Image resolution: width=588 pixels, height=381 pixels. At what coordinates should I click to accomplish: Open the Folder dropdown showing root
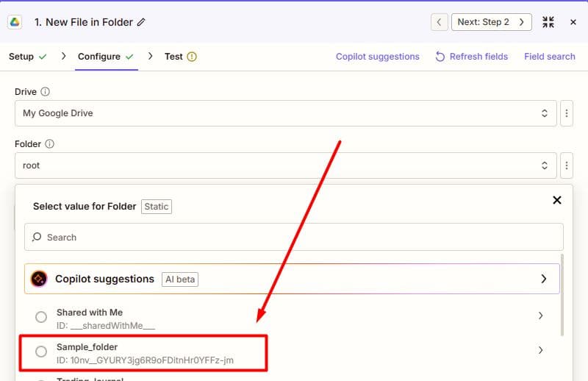(x=286, y=165)
